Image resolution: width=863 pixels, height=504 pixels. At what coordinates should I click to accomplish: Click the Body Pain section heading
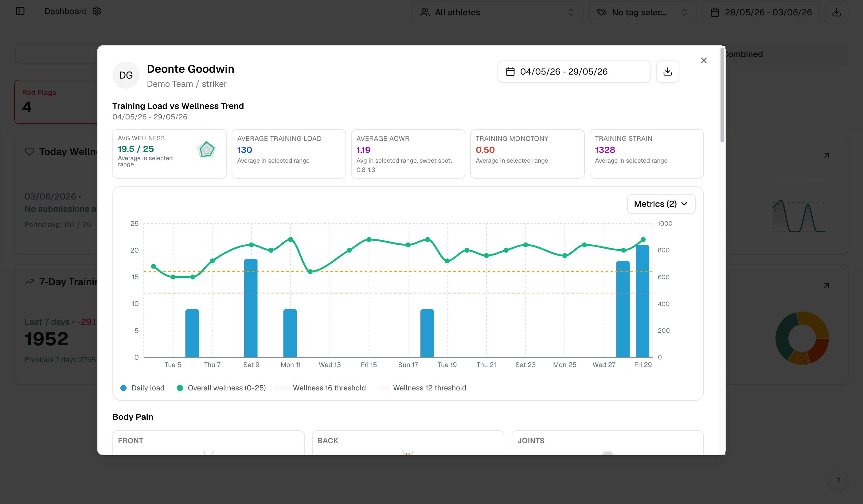(x=133, y=417)
